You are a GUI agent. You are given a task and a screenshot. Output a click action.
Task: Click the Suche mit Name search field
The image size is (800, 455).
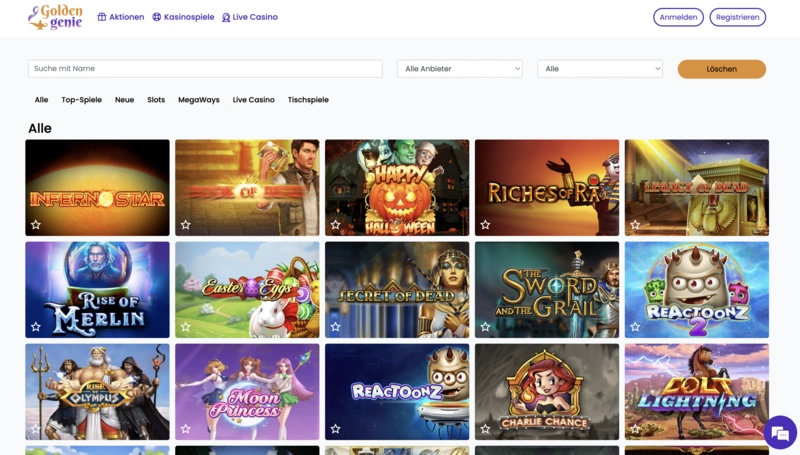click(x=205, y=69)
